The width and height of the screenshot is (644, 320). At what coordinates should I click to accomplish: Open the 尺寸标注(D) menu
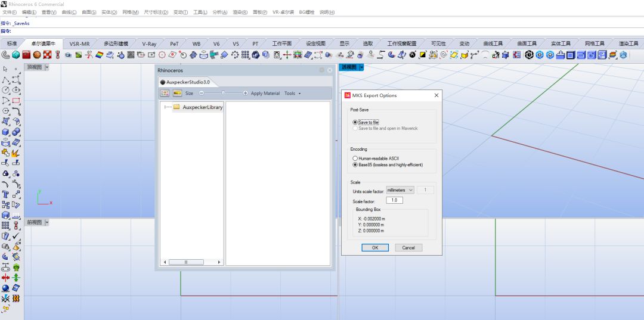[156, 13]
